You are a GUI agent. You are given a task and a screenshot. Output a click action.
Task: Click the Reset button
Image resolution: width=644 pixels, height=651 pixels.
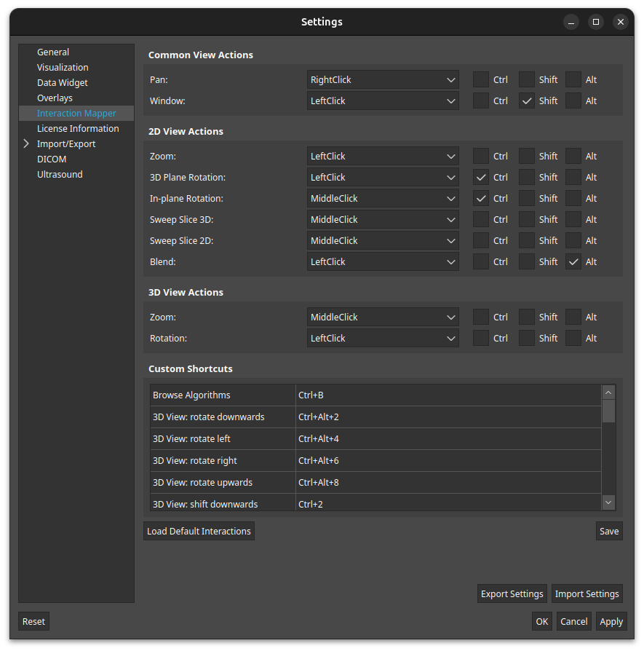[x=33, y=622]
